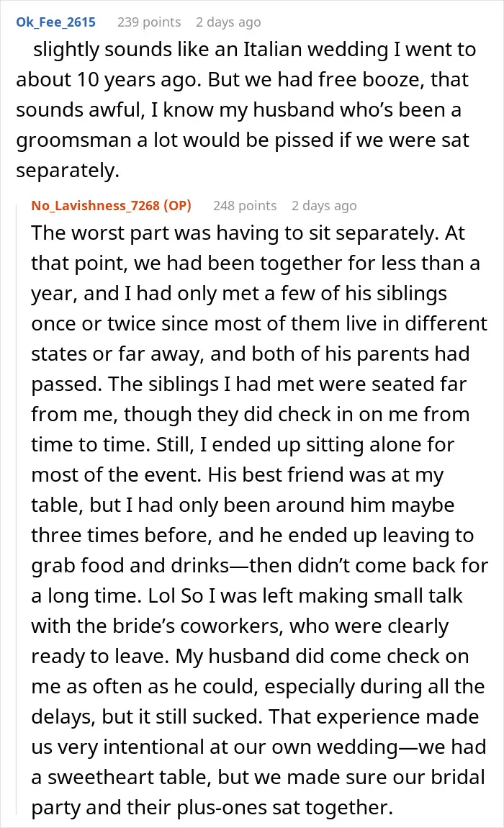504x828 pixels.
Task: Click the 239 points score
Action: (x=149, y=22)
